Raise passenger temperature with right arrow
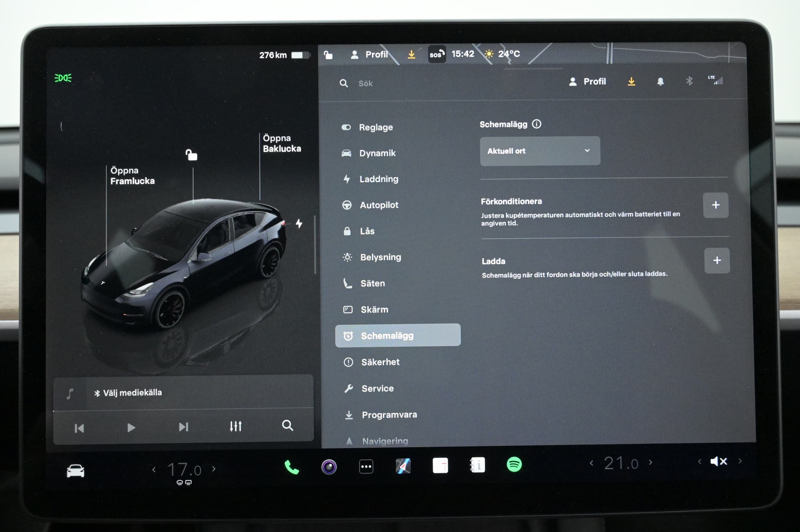The image size is (800, 532). [x=650, y=462]
